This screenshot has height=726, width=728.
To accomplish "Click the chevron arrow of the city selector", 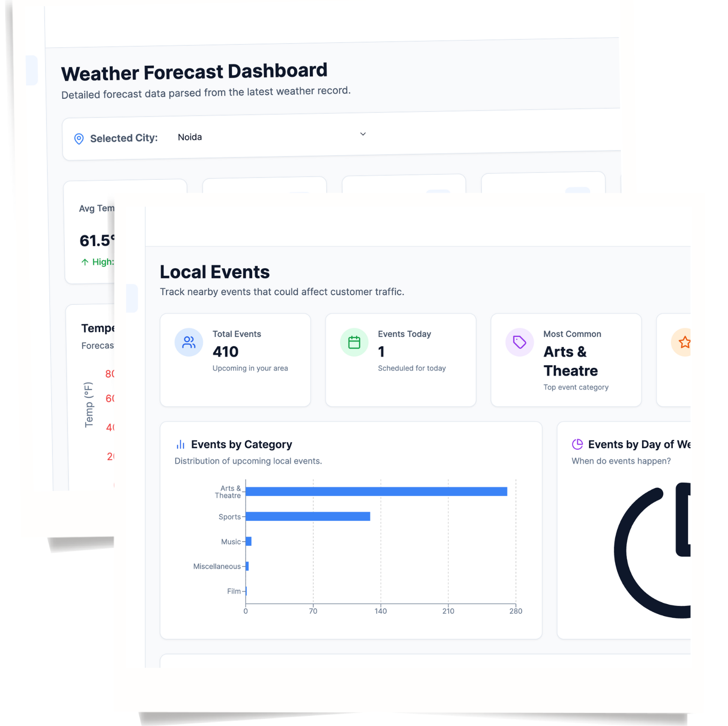I will coord(363,134).
